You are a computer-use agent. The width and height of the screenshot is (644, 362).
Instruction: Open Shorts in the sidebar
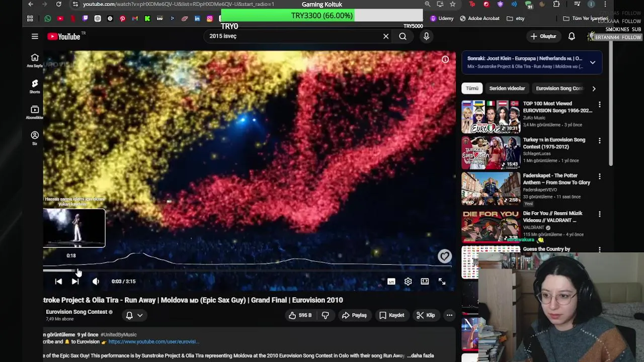35,86
